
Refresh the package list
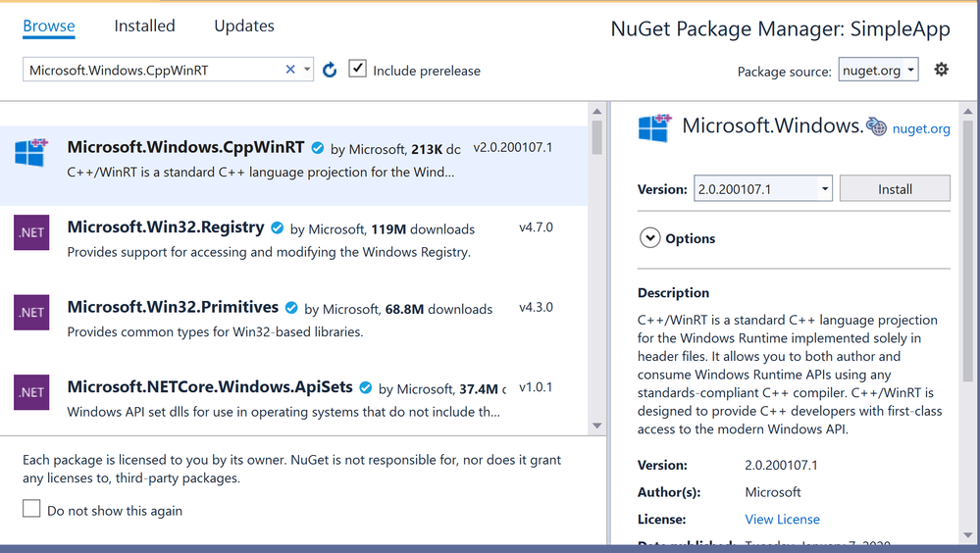[330, 70]
